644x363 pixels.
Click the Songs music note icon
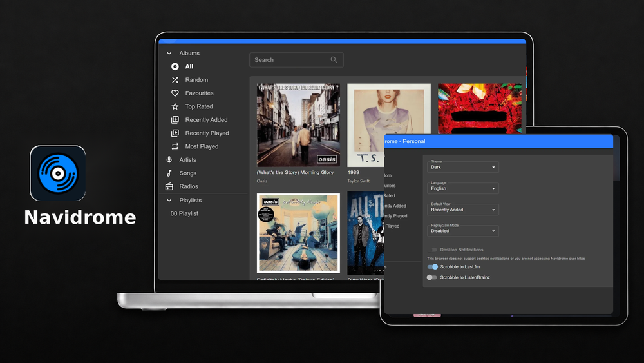tap(169, 173)
